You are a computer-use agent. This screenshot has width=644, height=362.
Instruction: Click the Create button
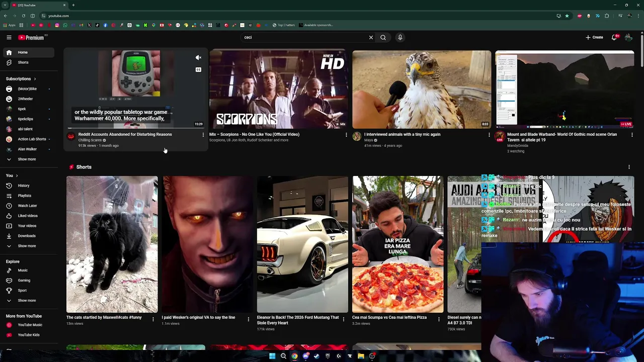594,37
